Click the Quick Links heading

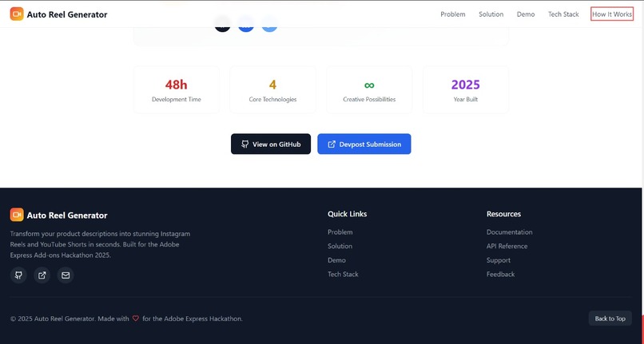tap(347, 214)
